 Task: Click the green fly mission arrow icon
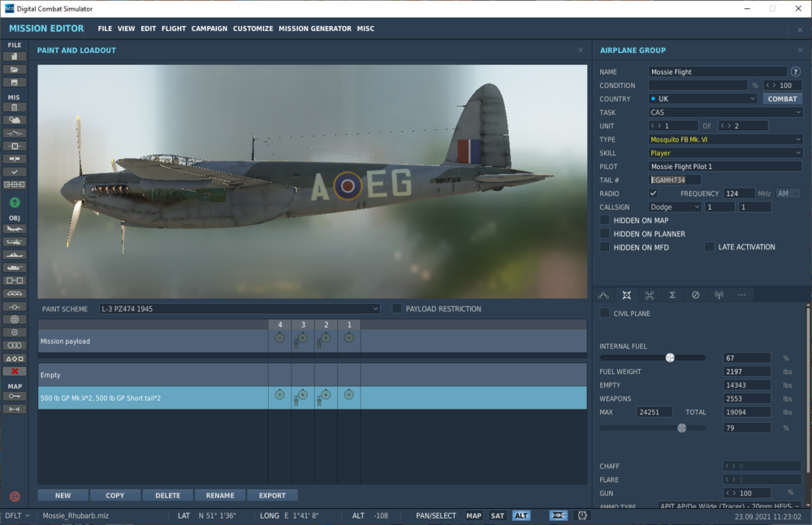point(15,202)
